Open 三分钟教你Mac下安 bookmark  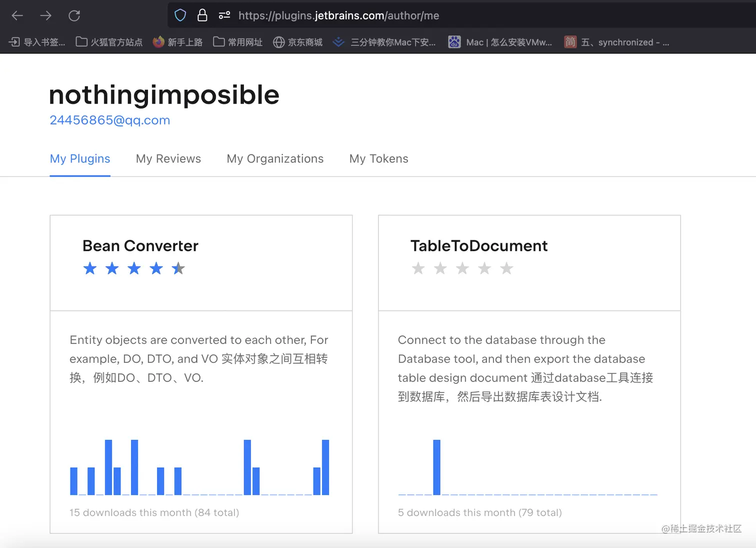(384, 42)
